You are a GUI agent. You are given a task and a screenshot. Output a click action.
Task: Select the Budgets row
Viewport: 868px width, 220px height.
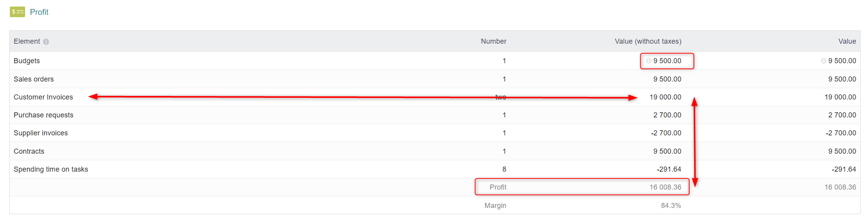(435, 61)
